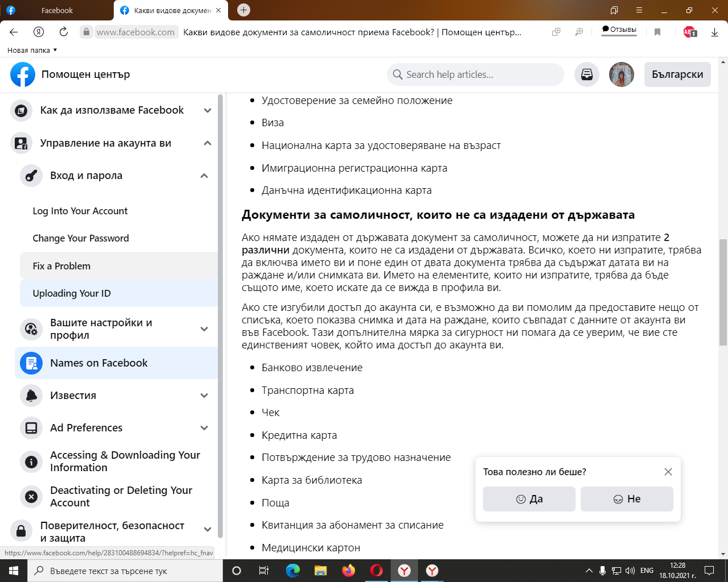The height and width of the screenshot is (582, 728).
Task: Click the Facebook logo in Help Center header
Action: pos(23,74)
